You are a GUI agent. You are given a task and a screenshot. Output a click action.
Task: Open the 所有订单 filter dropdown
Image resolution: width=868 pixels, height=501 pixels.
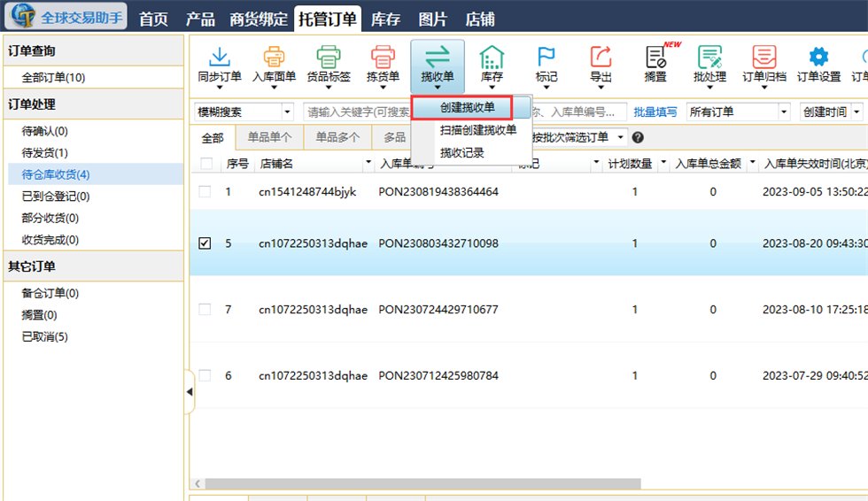coord(739,112)
